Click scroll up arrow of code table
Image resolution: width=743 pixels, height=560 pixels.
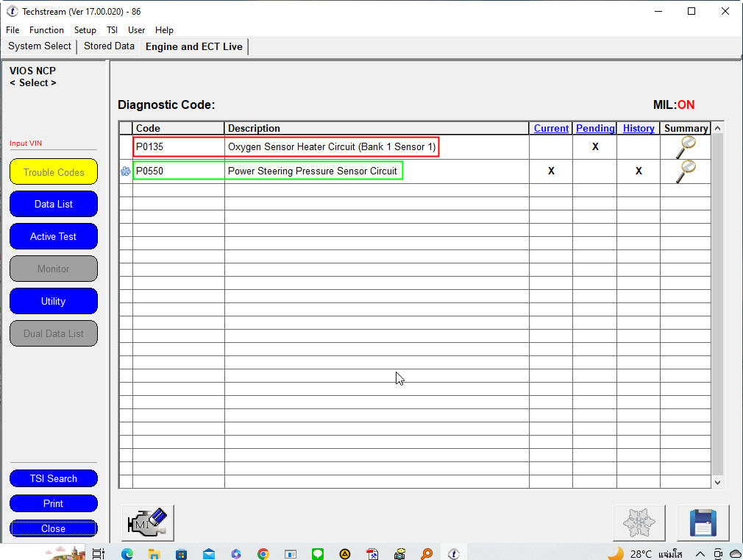pyautogui.click(x=717, y=128)
